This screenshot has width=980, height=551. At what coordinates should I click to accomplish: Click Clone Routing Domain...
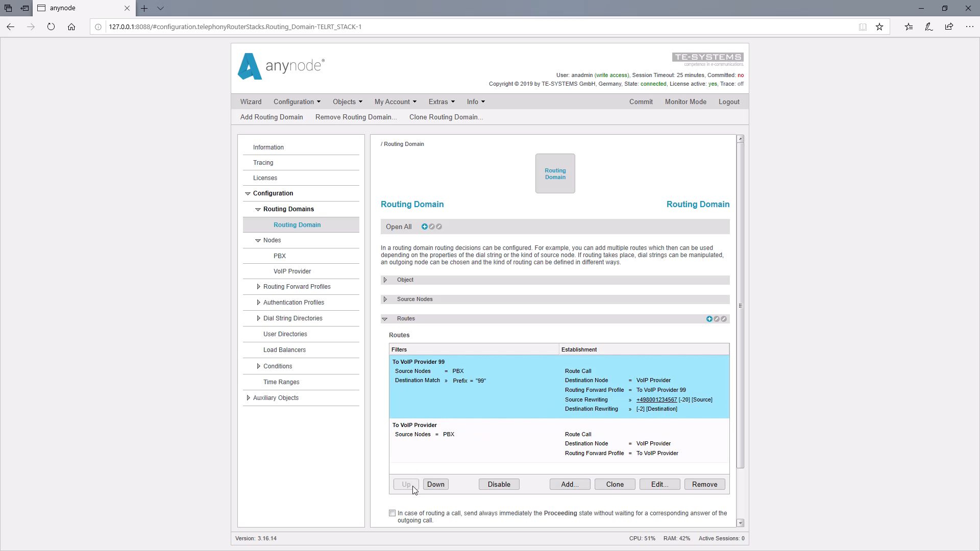coord(446,117)
